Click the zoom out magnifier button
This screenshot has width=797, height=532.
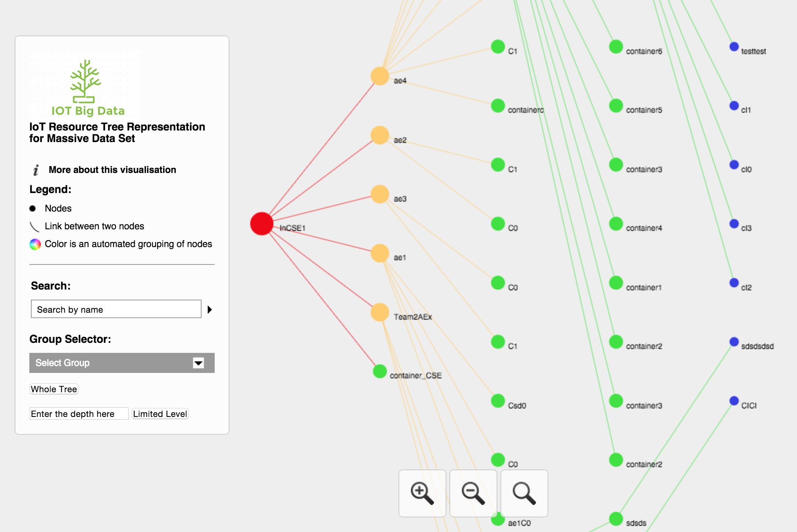(473, 493)
